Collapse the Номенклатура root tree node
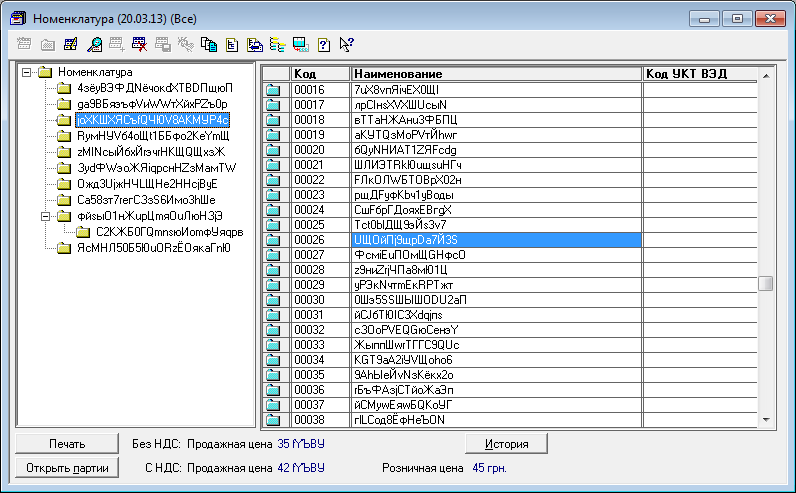Viewport: 796px width, 493px height. pyautogui.click(x=26, y=73)
